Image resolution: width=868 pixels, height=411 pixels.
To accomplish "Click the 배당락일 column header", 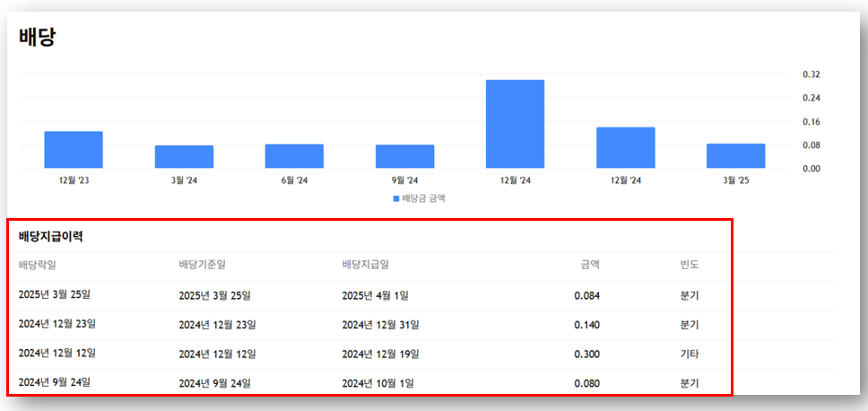I will click(x=38, y=265).
